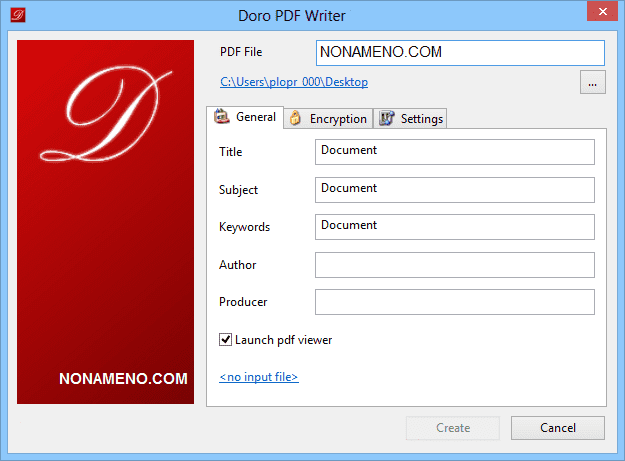Uncheck Launch pdf viewer checkbox
625x461 pixels.
(226, 340)
